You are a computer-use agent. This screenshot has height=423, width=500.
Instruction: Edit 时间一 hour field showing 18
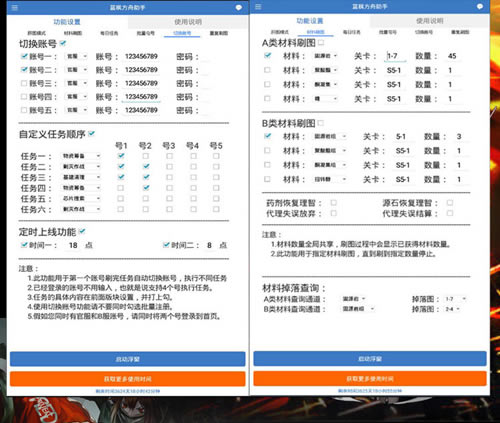coord(73,245)
